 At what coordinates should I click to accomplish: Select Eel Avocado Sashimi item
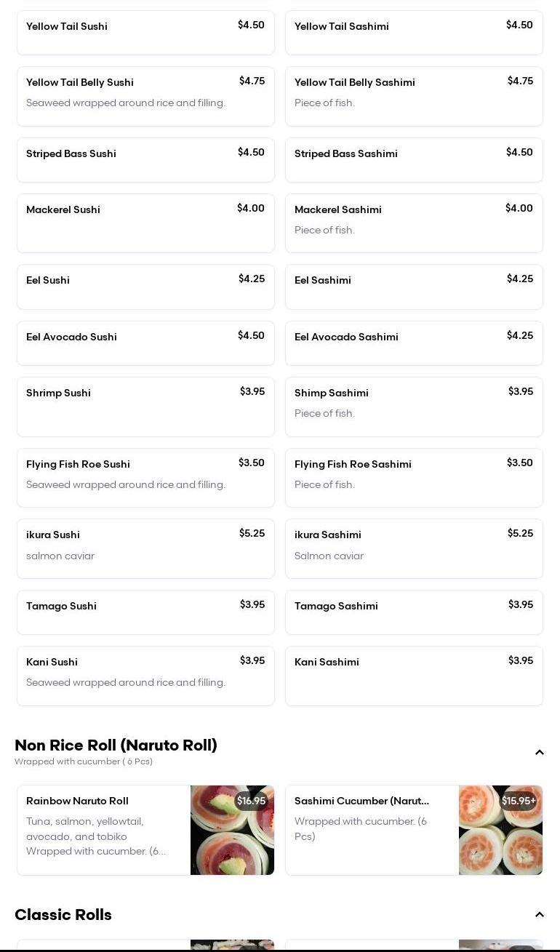point(414,343)
